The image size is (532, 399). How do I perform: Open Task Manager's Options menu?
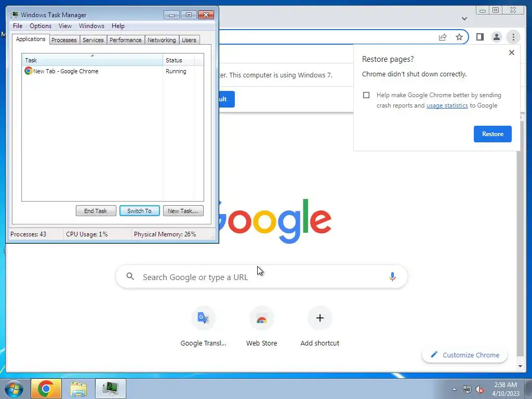pos(41,26)
